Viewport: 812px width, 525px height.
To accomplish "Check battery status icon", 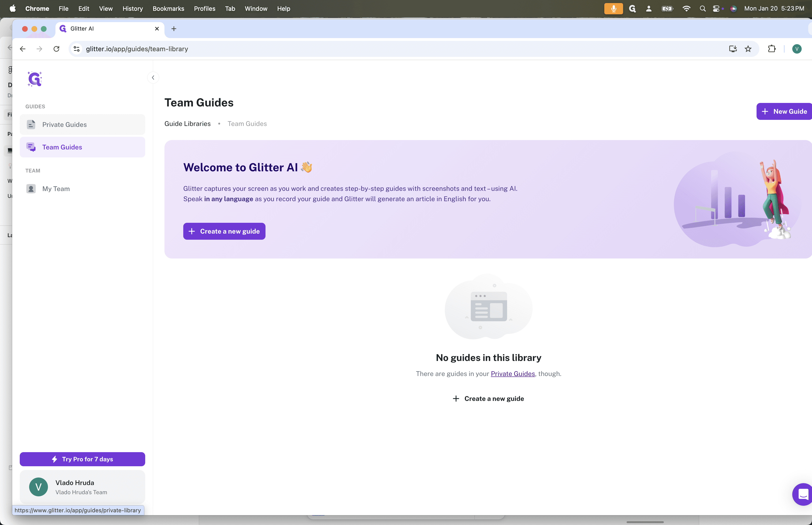I will pyautogui.click(x=667, y=8).
